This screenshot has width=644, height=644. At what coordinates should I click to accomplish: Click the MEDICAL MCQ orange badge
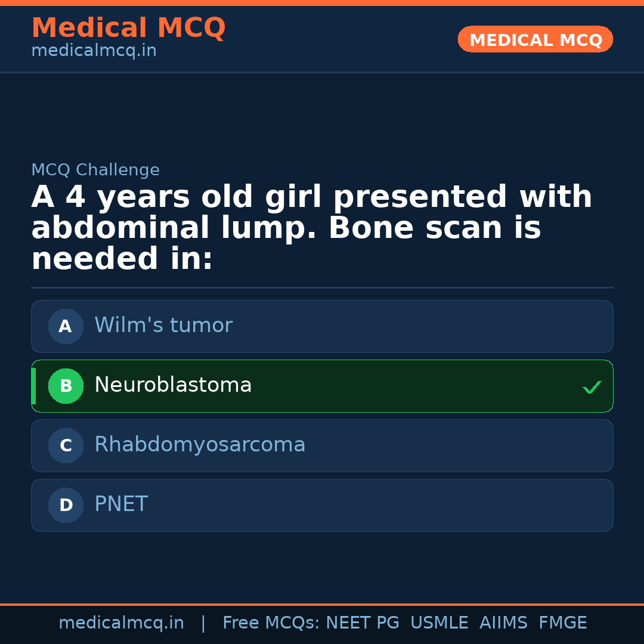[535, 39]
